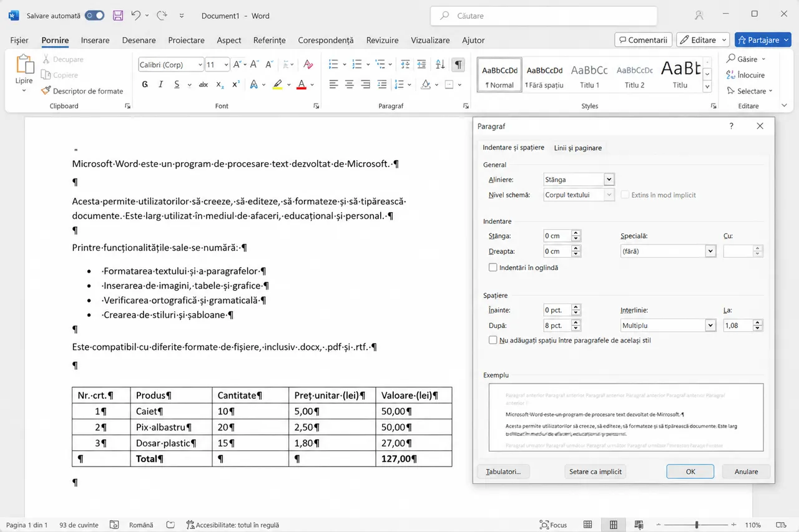
Task: Click the După spacing field showing 8 pct.
Action: click(x=557, y=326)
